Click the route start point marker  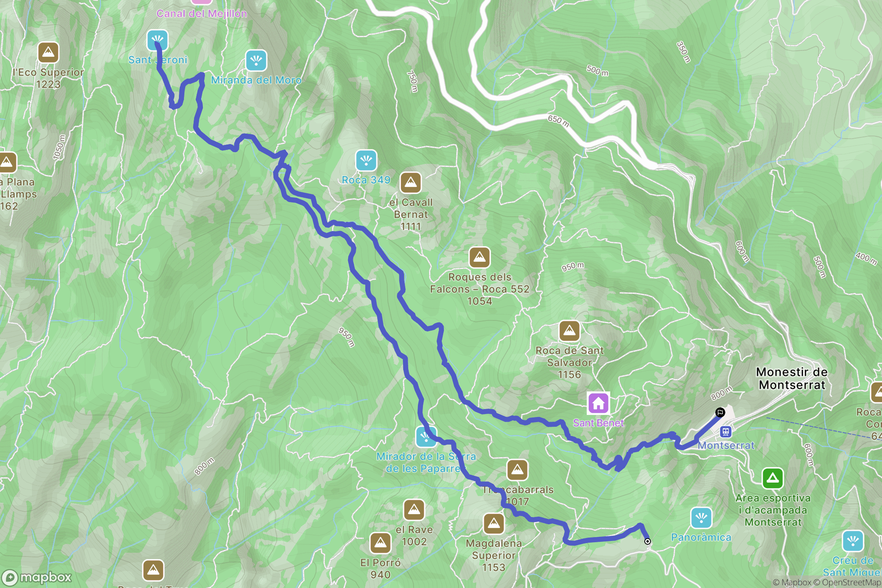tap(648, 541)
